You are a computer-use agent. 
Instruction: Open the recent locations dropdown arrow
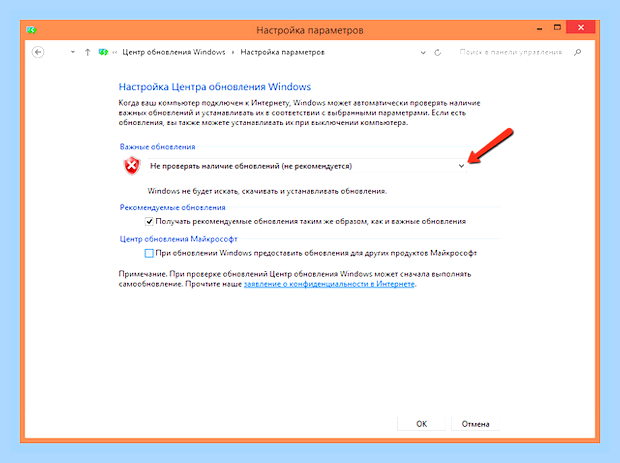pyautogui.click(x=73, y=52)
